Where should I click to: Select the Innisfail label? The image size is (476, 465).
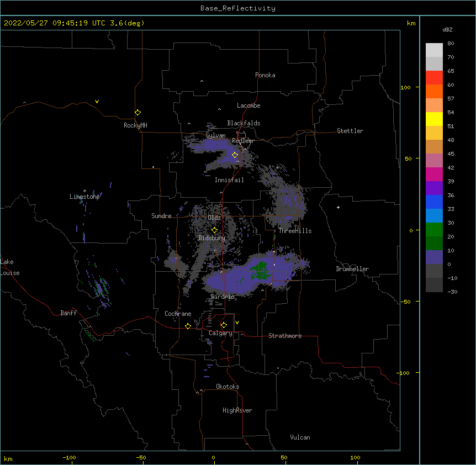(229, 180)
